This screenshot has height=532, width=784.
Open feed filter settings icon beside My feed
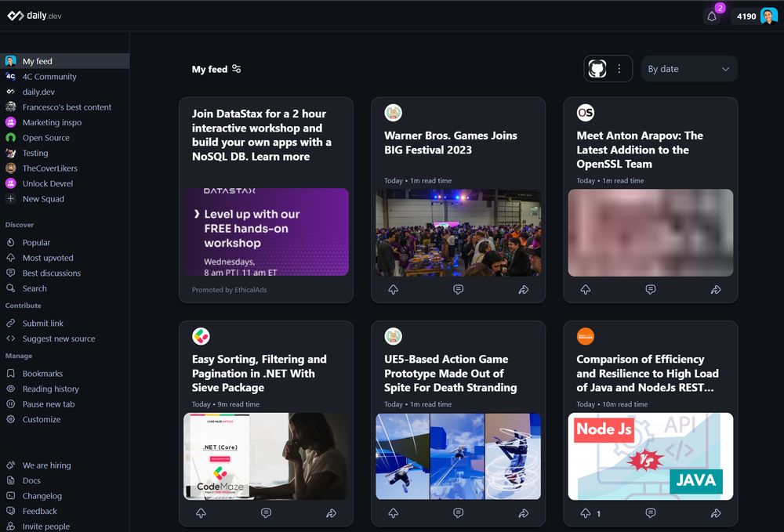pyautogui.click(x=237, y=69)
